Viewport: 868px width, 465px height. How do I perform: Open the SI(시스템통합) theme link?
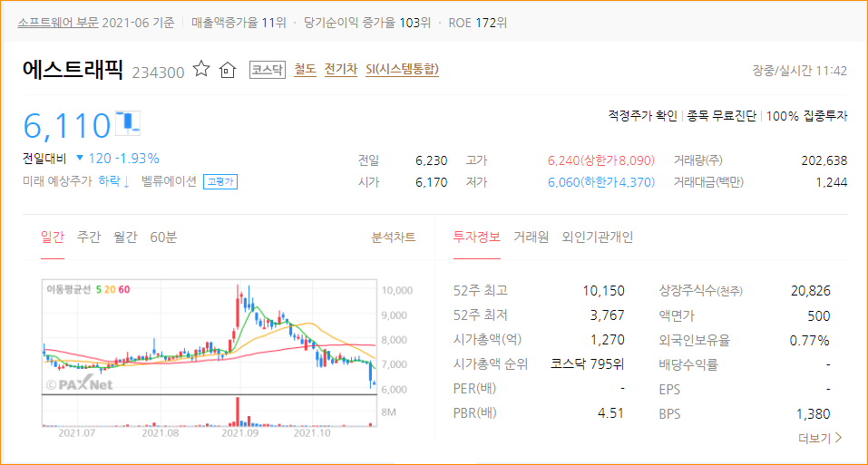(403, 69)
